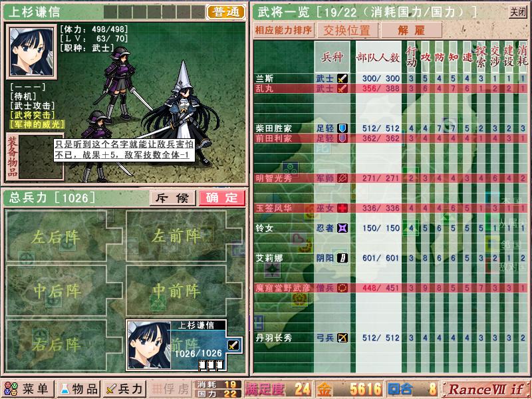
Task: Sort by 建设 column header
Action: [509, 57]
